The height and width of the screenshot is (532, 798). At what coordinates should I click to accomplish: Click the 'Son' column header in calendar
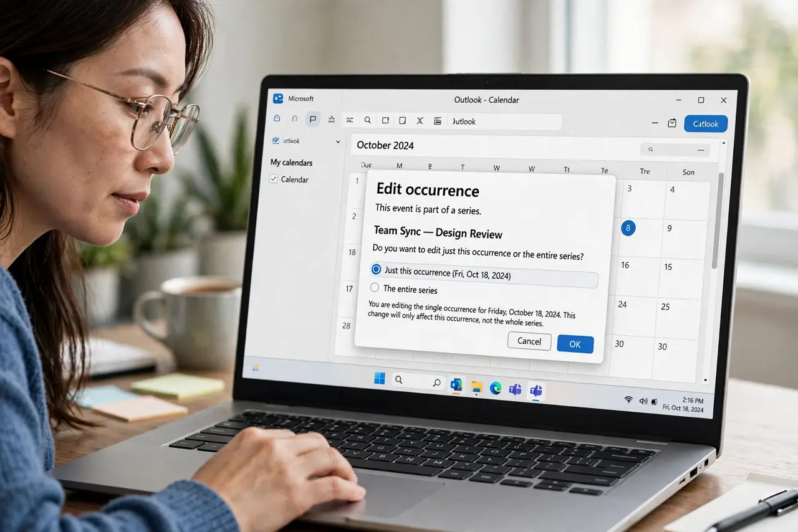tap(688, 172)
